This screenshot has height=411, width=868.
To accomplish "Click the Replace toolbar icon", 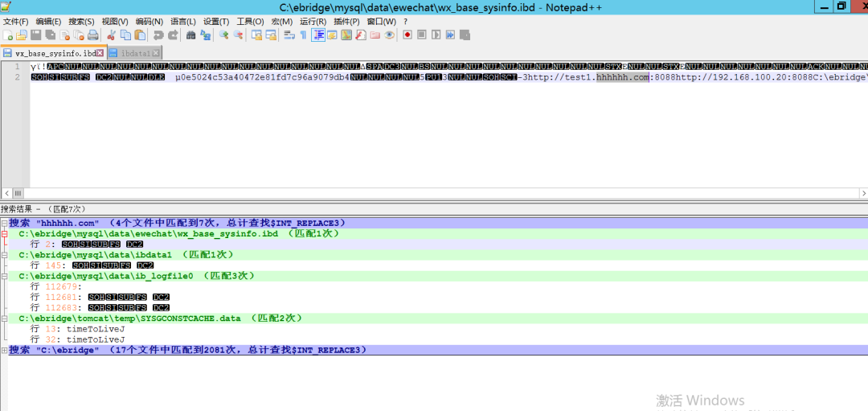I will [x=206, y=35].
